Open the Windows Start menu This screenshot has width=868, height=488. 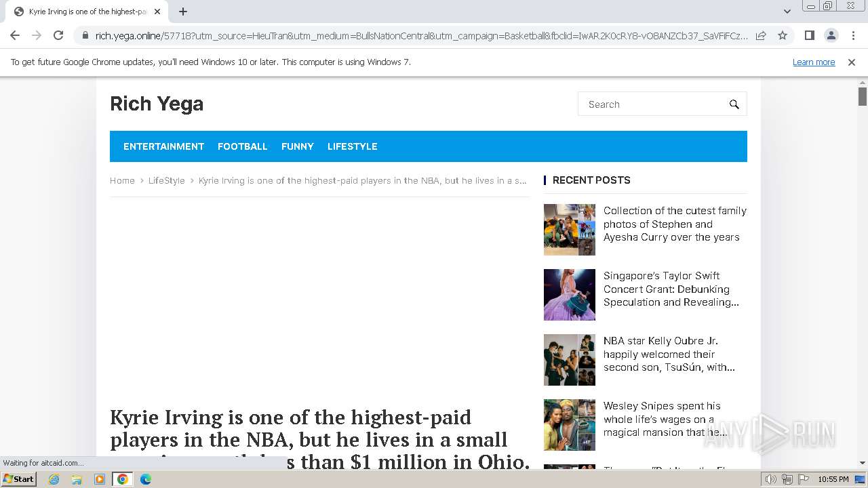19,479
